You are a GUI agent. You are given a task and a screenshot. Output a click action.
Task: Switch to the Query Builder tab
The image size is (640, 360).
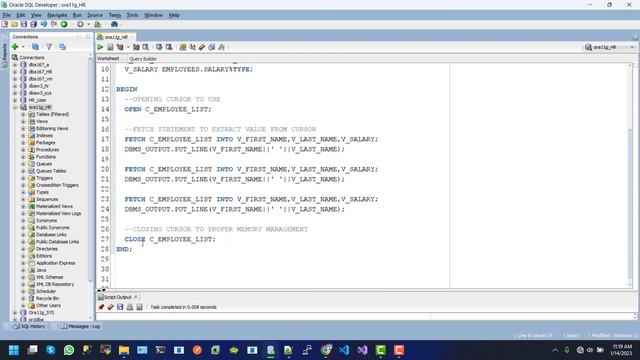pyautogui.click(x=143, y=59)
